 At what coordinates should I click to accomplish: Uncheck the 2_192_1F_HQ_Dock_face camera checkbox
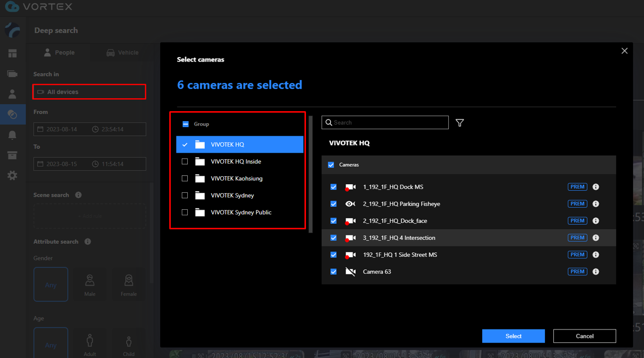coord(334,221)
